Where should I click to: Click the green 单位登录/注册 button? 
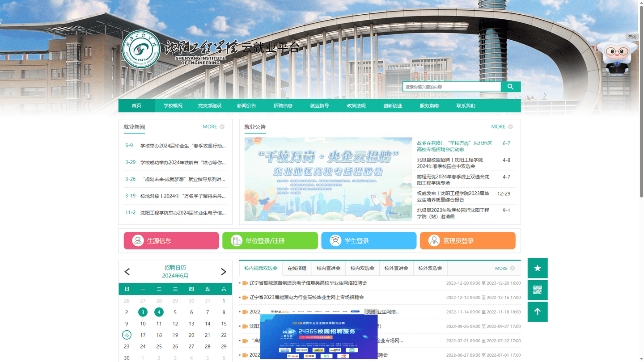(270, 240)
